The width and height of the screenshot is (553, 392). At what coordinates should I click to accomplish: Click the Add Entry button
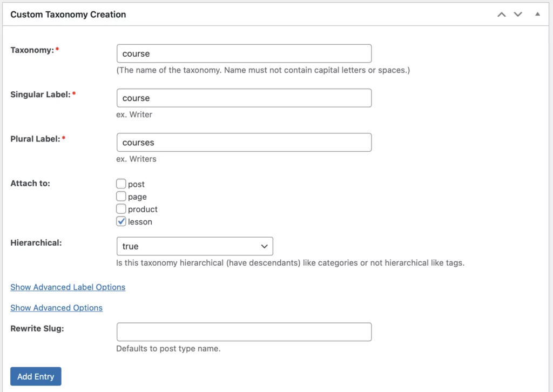(x=36, y=376)
